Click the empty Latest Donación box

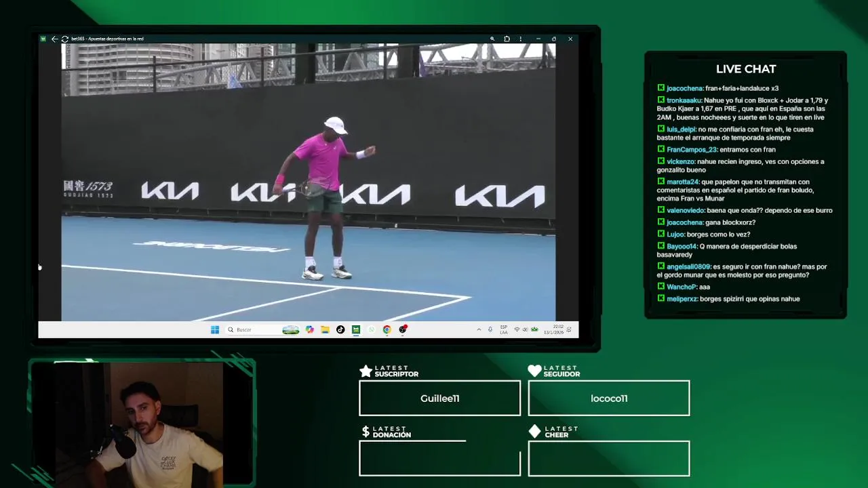[440, 459]
